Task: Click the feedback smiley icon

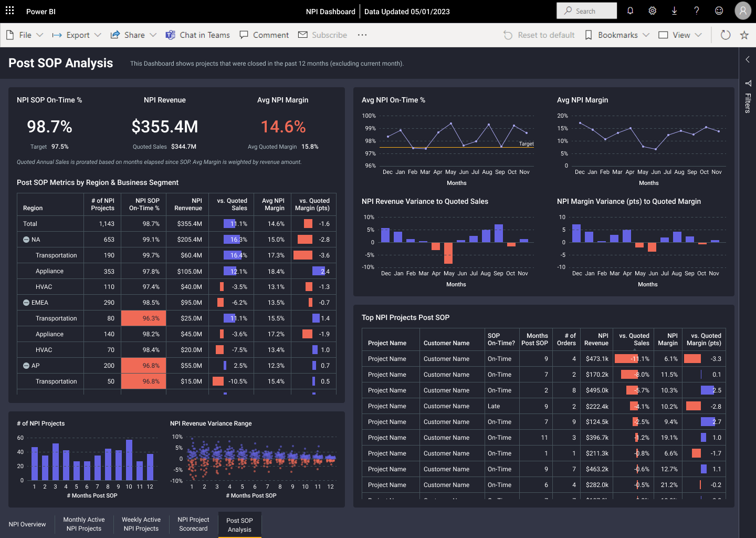Action: (x=719, y=11)
